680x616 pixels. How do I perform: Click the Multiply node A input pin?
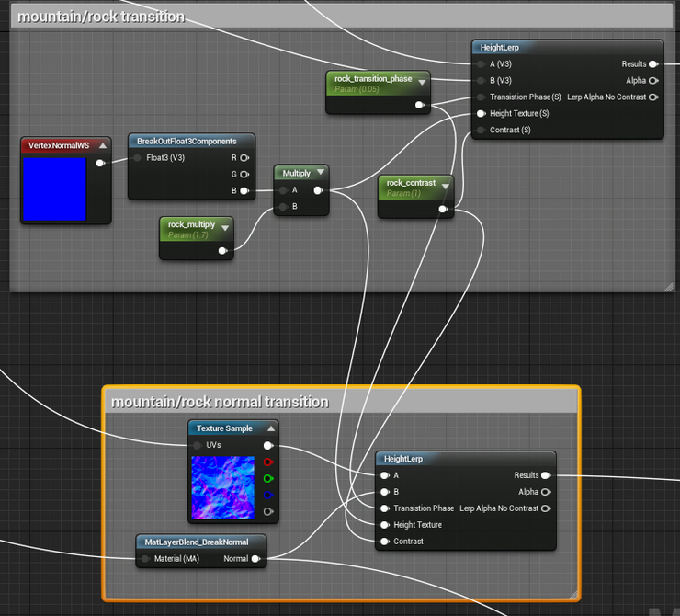coord(283,190)
